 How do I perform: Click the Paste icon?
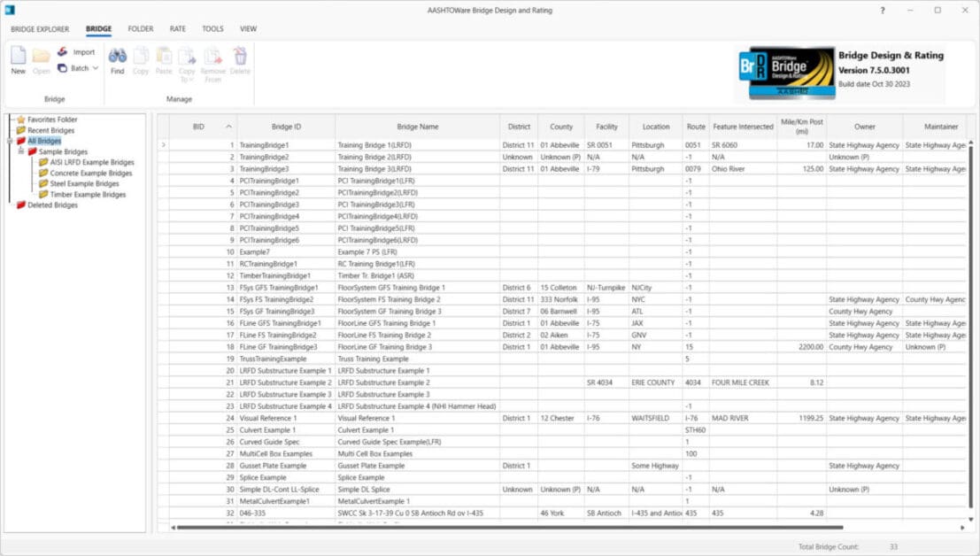tap(164, 56)
